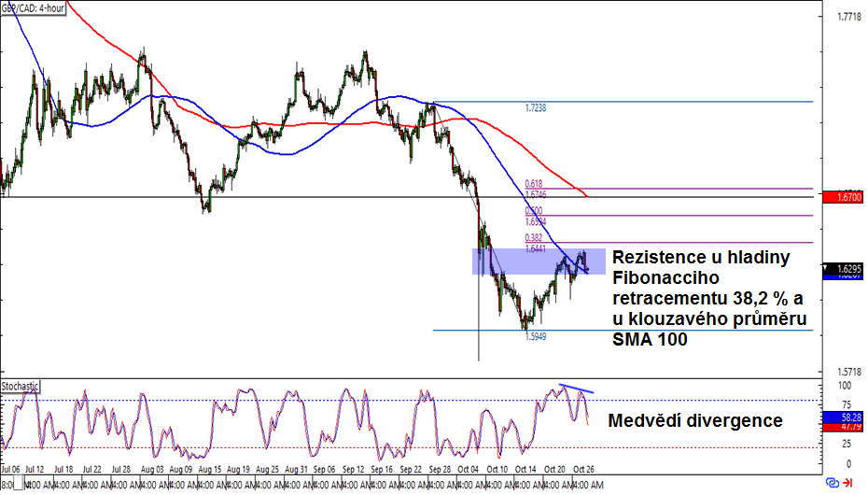The height and width of the screenshot is (495, 868).
Task: Click the Sep 12 date axis label
Action: point(353,469)
